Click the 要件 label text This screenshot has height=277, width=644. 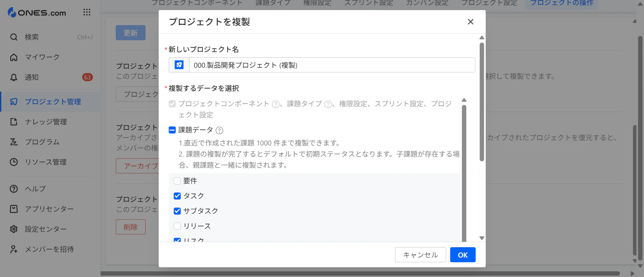(x=190, y=181)
